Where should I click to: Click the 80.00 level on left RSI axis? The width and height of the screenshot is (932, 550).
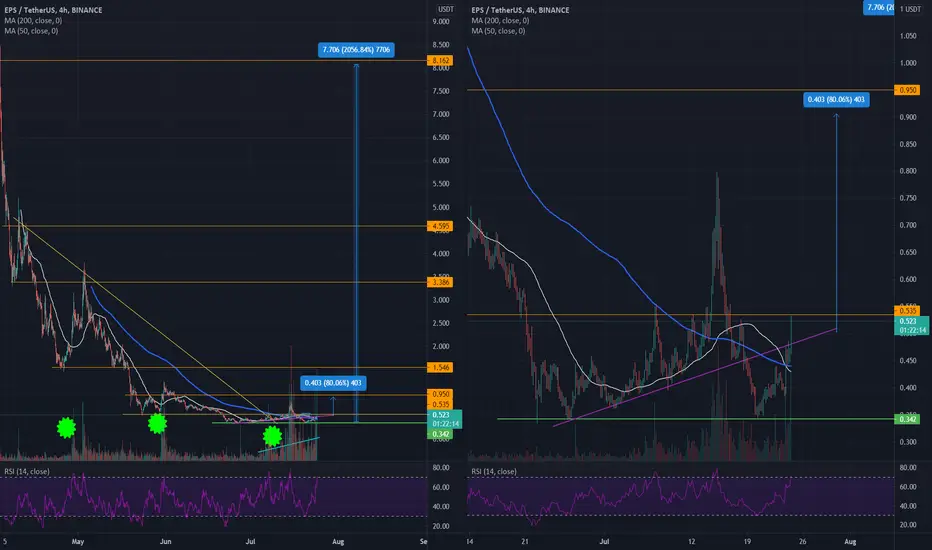tap(441, 468)
